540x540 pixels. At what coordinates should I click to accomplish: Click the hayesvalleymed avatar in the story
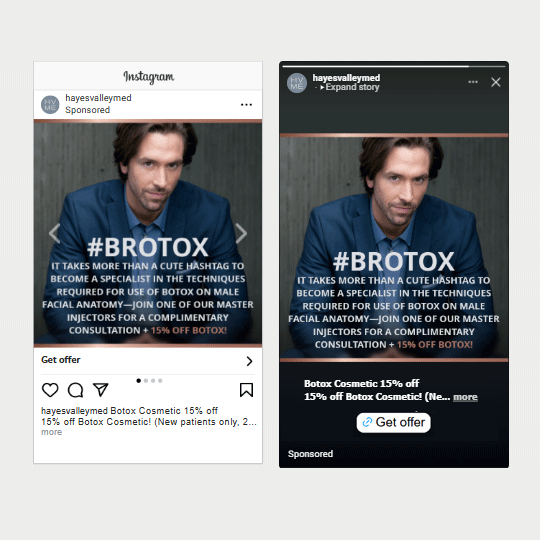tap(297, 83)
